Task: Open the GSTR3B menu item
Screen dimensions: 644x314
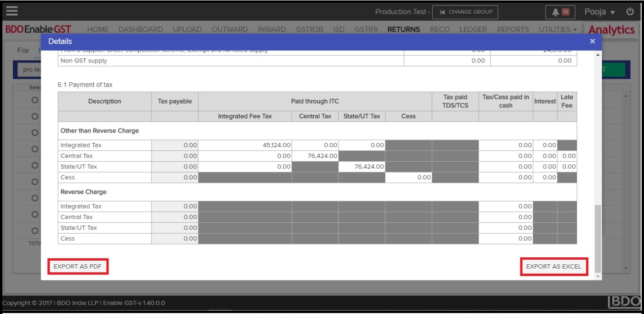Action: pos(309,29)
